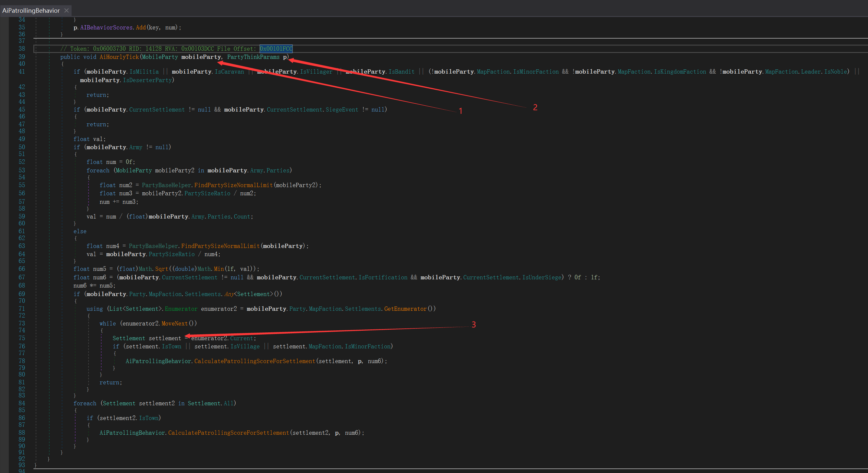This screenshot has width=868, height=473.
Task: Open the Settlement type on line 75
Action: pyautogui.click(x=129, y=338)
